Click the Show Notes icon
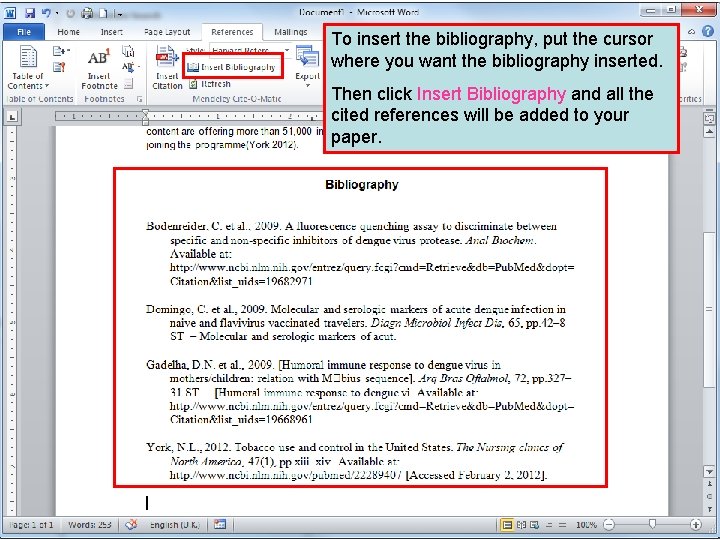This screenshot has height=540, width=720. point(129,84)
